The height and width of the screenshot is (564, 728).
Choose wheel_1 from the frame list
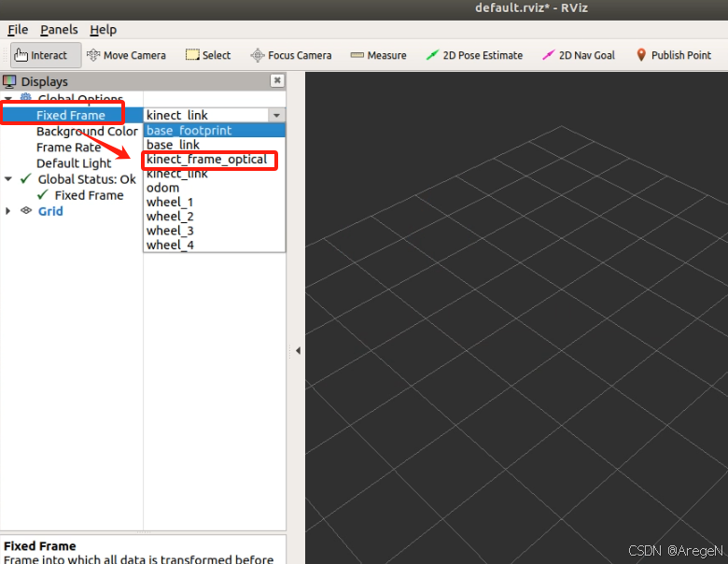tap(214, 203)
